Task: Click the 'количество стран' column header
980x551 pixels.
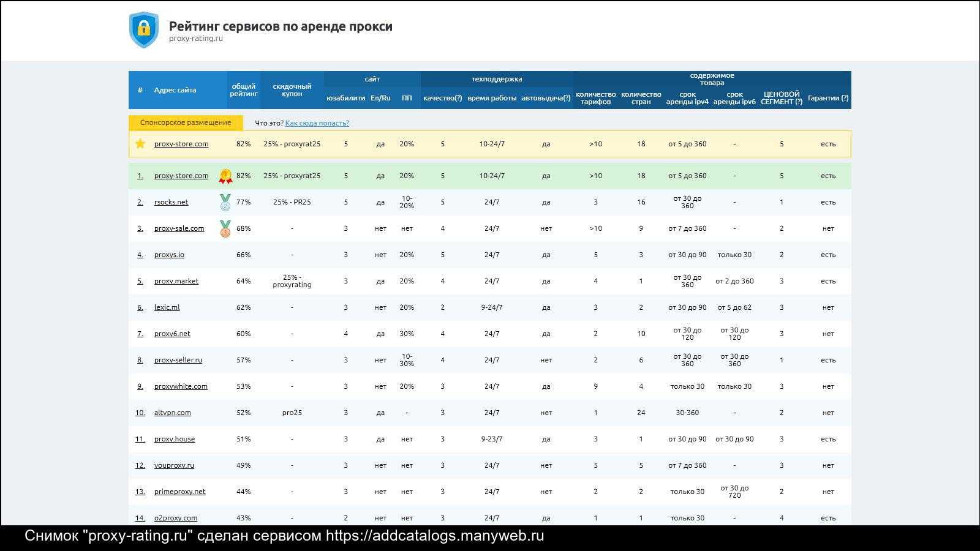Action: pos(641,98)
